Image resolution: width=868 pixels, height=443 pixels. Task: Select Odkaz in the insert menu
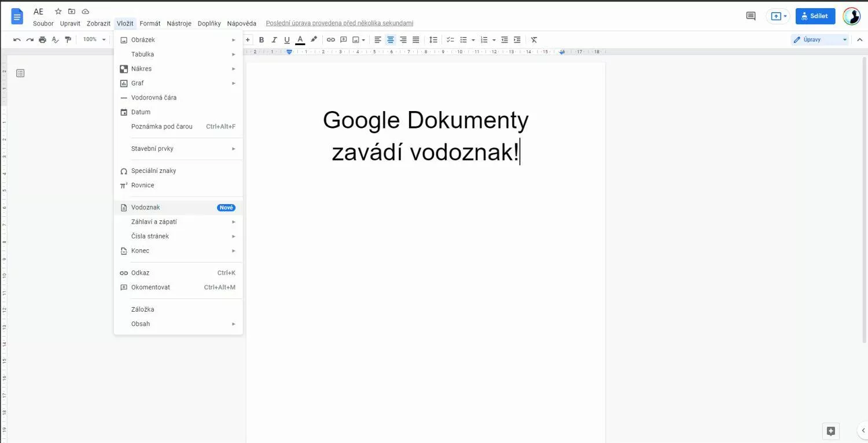(x=178, y=273)
